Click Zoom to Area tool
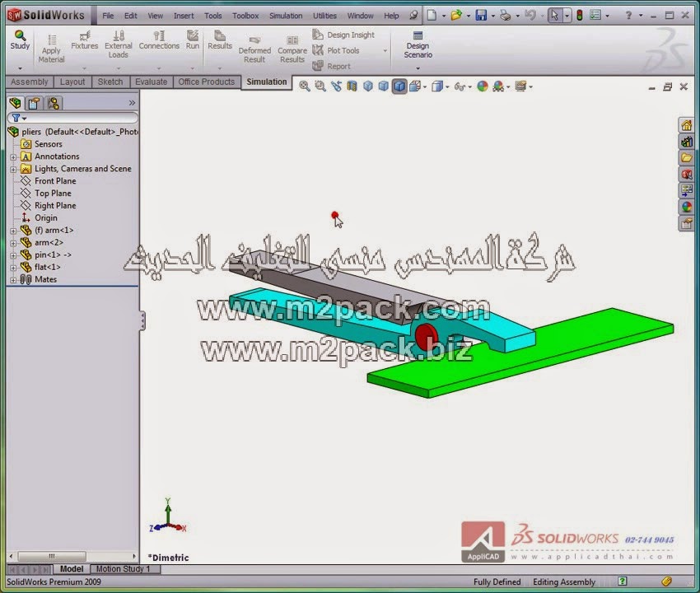This screenshot has width=700, height=593. 320,86
